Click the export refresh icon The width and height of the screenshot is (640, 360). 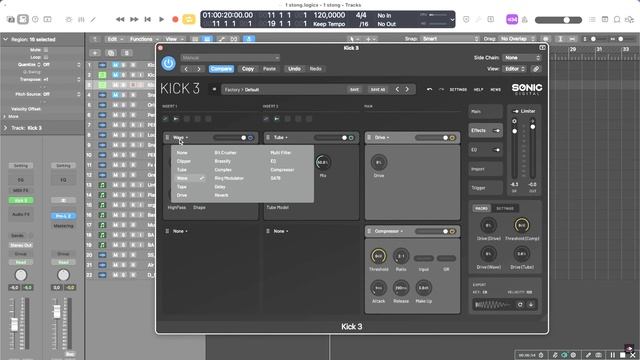coord(520,304)
